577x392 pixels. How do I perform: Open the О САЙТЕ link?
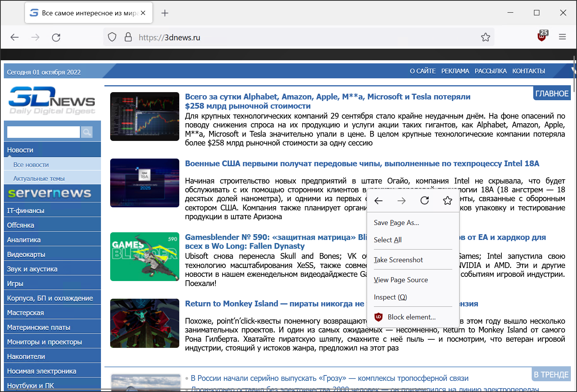(423, 71)
